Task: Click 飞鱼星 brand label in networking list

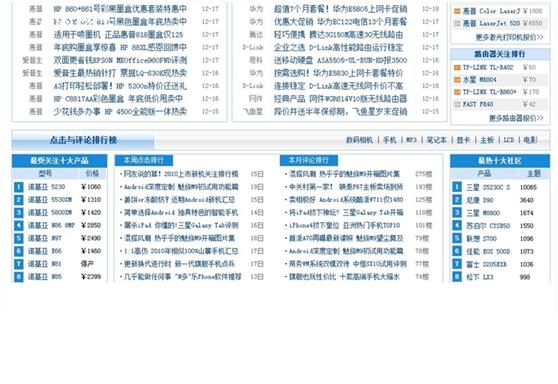Action: [x=253, y=111]
